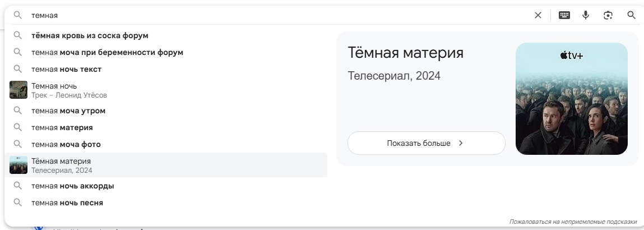Select suggestion 'темная моча при беременности форум'
Viewport: 644px width, 230px height.
click(166, 52)
